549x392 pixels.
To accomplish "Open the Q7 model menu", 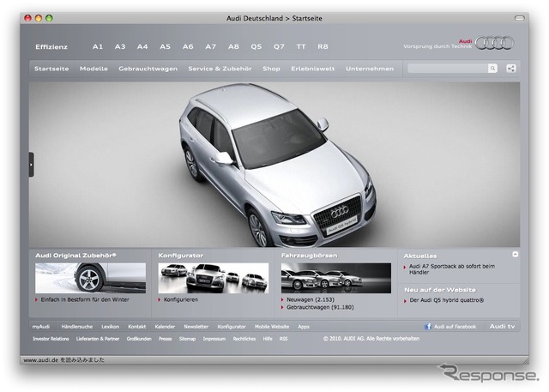I will (x=279, y=46).
